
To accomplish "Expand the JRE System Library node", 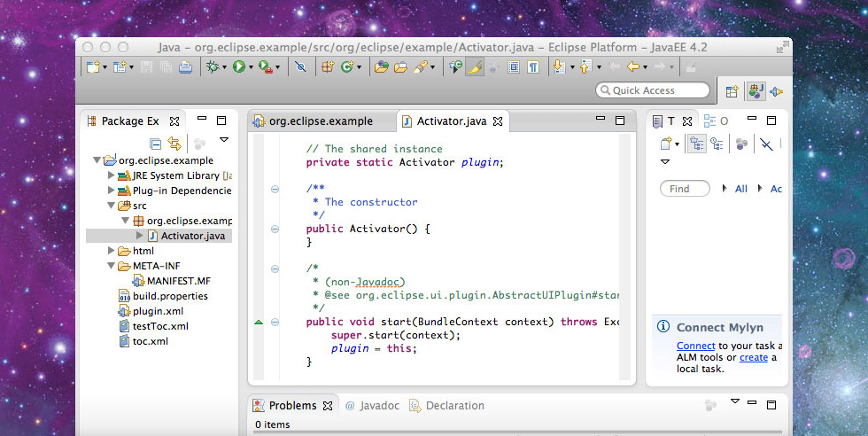I will [x=111, y=175].
